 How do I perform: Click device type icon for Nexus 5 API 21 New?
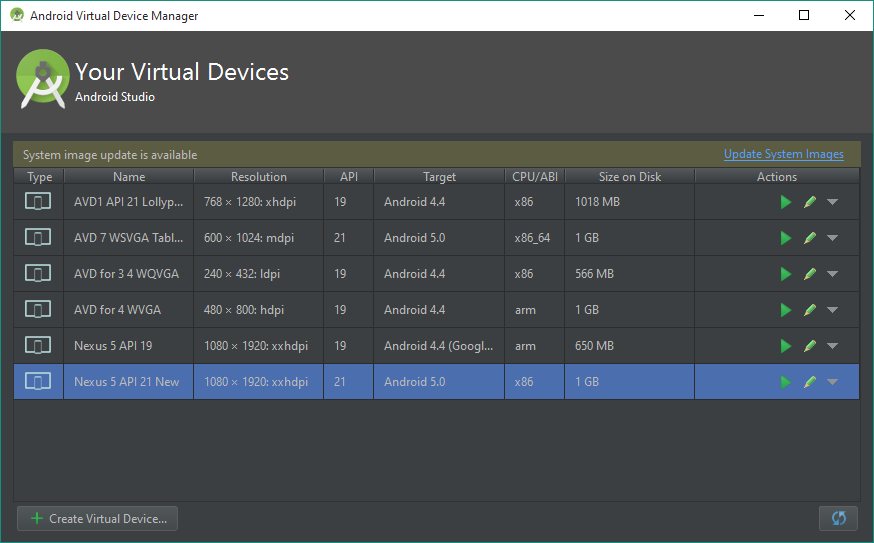coord(38,381)
